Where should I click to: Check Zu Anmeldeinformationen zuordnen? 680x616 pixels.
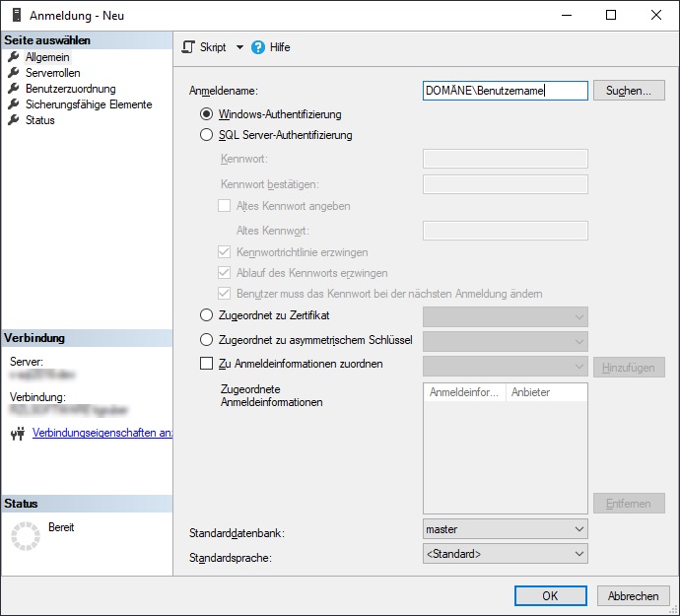click(206, 363)
